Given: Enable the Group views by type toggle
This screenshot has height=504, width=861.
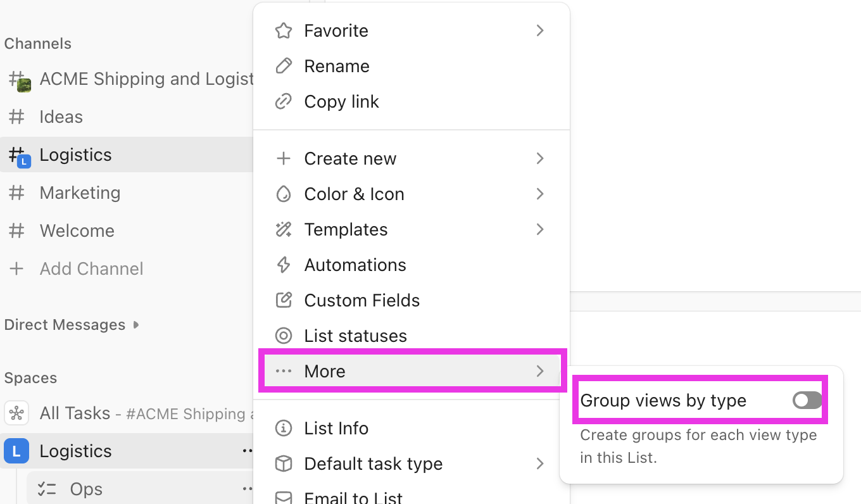Looking at the screenshot, I should tap(807, 400).
